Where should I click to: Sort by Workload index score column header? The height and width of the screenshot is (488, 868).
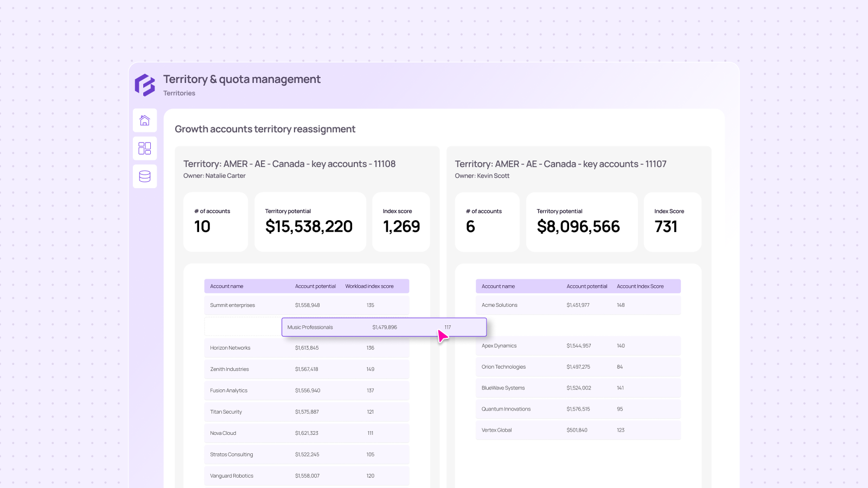tap(369, 286)
